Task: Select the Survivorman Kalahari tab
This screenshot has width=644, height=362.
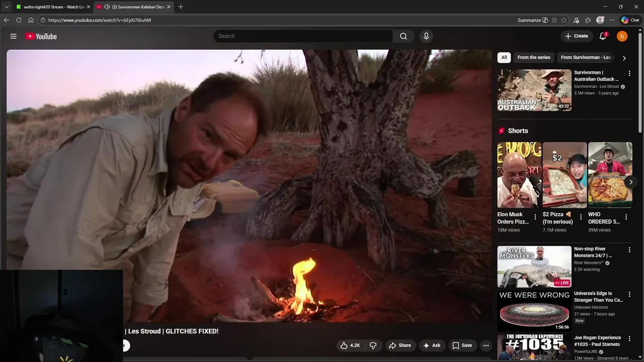Action: tap(133, 7)
